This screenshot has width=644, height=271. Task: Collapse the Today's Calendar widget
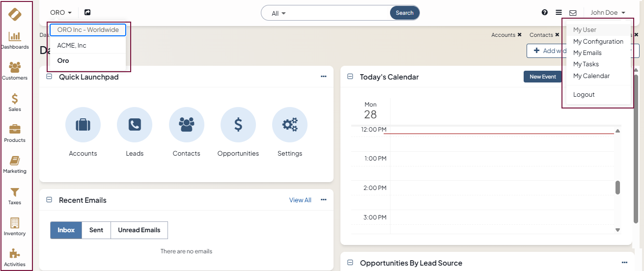(350, 77)
